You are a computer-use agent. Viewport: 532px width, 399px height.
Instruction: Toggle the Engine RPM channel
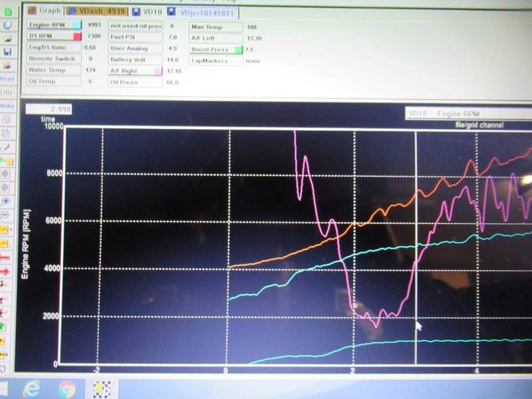point(54,25)
